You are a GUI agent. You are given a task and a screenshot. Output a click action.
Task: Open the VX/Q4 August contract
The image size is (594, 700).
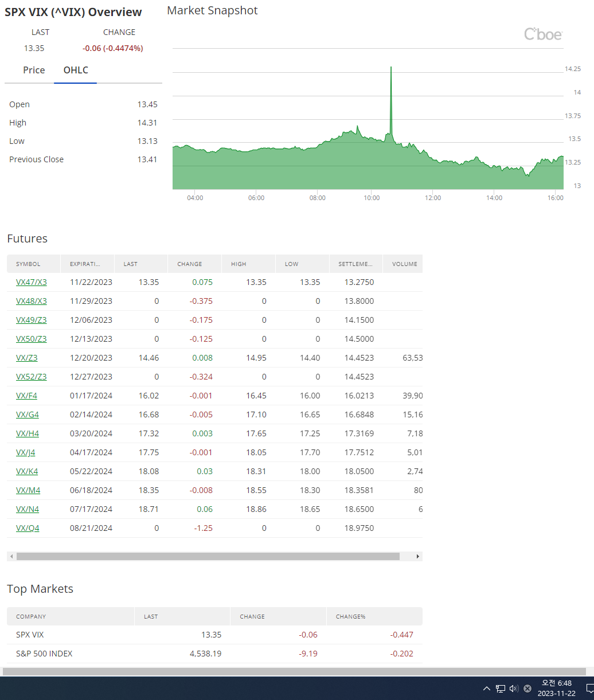point(28,528)
